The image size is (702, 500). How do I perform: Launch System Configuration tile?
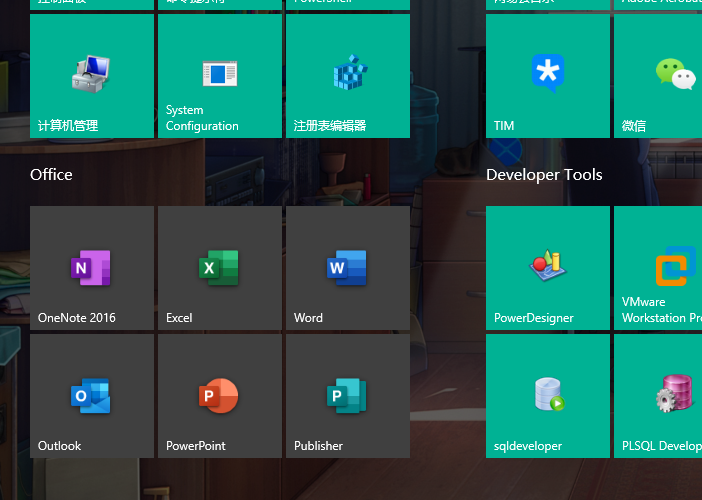pos(220,76)
